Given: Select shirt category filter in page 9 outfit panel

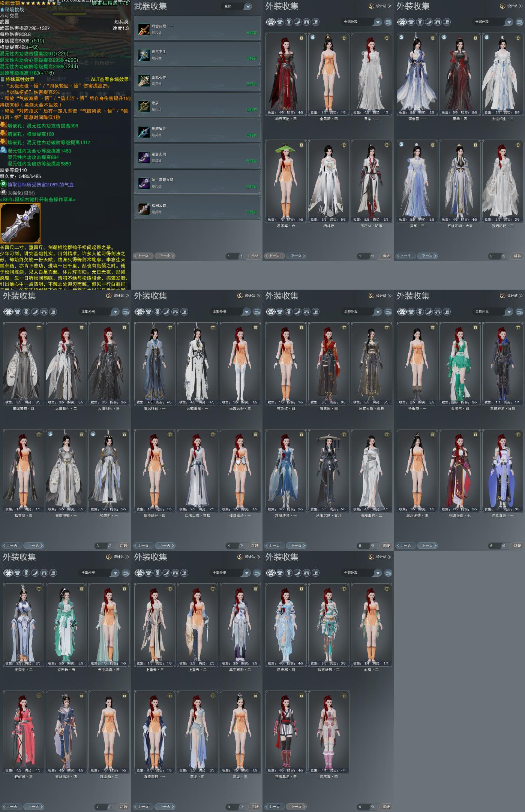Looking at the screenshot, I should (280, 573).
